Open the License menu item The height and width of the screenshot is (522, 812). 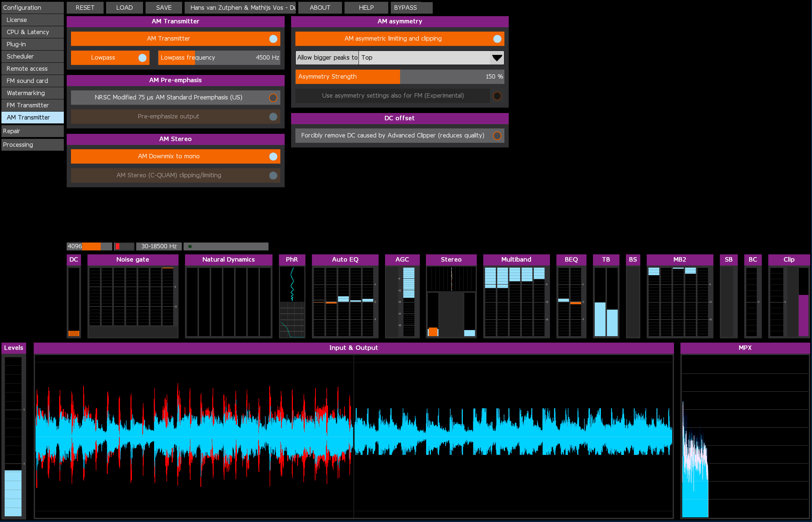coord(32,20)
